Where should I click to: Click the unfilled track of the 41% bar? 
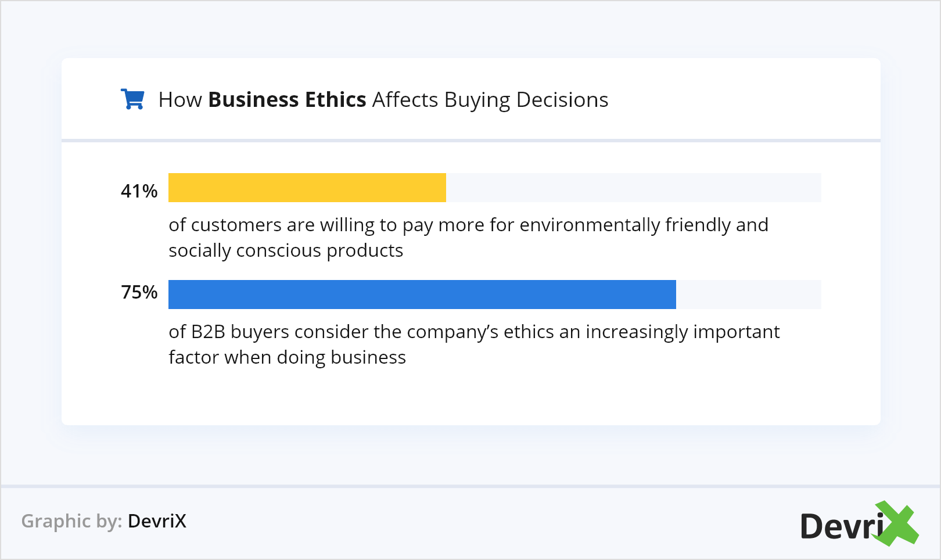click(633, 188)
